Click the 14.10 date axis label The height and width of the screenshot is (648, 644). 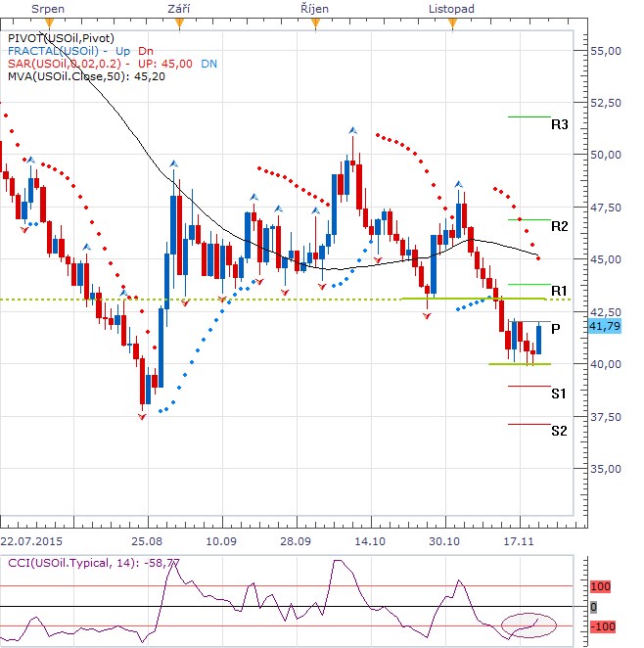[x=370, y=541]
